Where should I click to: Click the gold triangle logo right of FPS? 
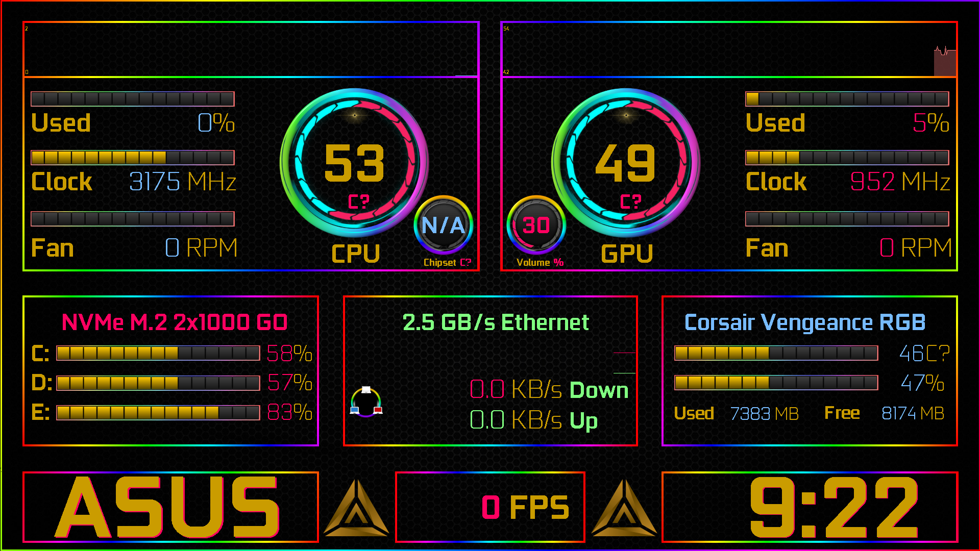pos(624,508)
